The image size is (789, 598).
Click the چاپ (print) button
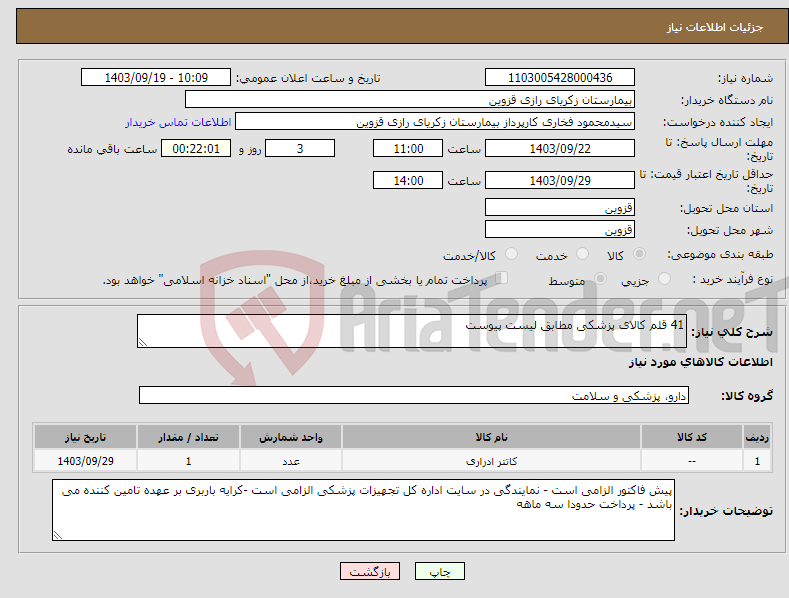pyautogui.click(x=439, y=571)
